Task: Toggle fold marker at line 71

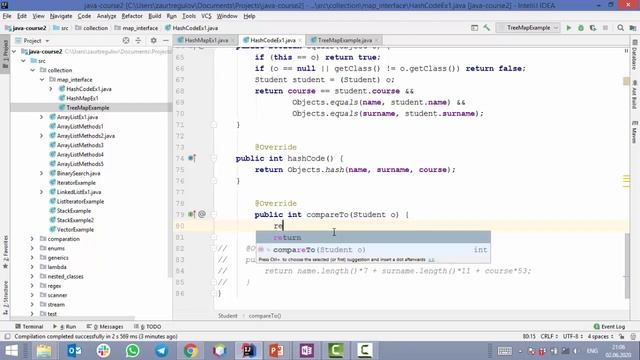Action: point(213,124)
